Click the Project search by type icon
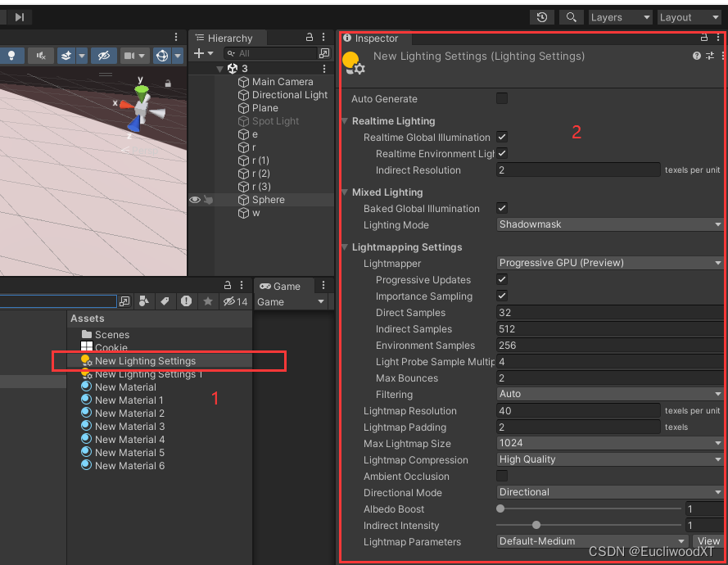This screenshot has width=728, height=565. (144, 301)
